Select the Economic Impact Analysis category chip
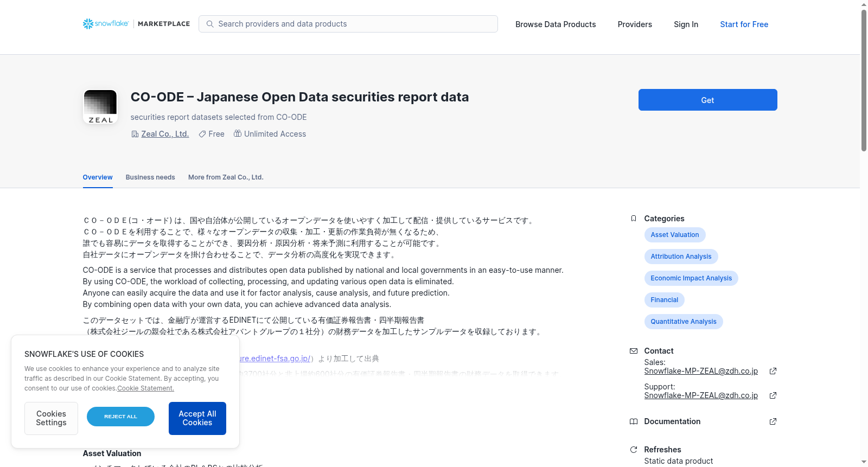Viewport: 868px width, 467px height. [691, 278]
